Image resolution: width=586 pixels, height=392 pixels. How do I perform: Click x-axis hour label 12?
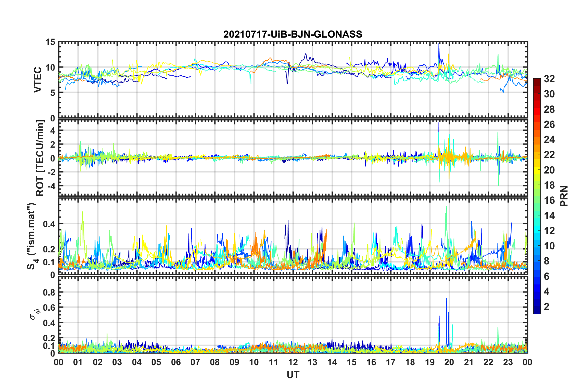point(293,362)
